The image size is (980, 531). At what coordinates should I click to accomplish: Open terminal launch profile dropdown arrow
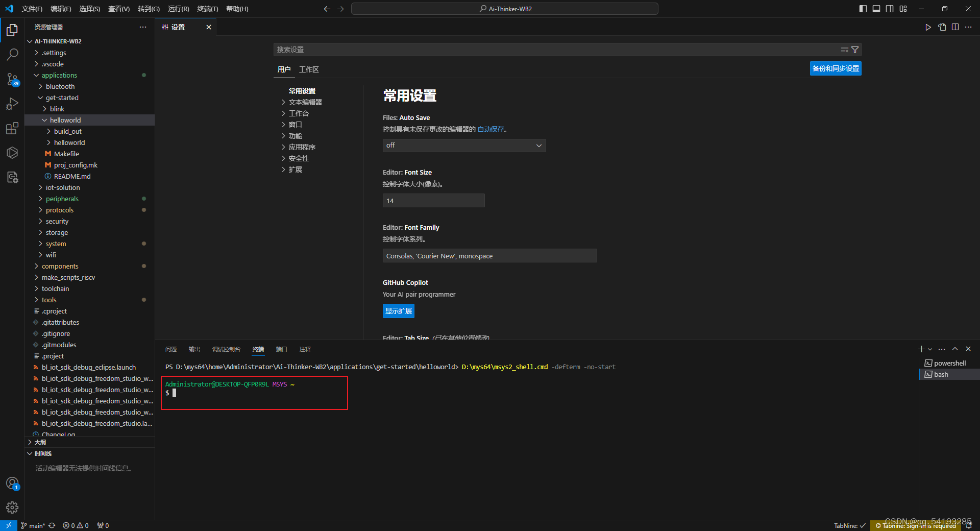click(x=930, y=349)
